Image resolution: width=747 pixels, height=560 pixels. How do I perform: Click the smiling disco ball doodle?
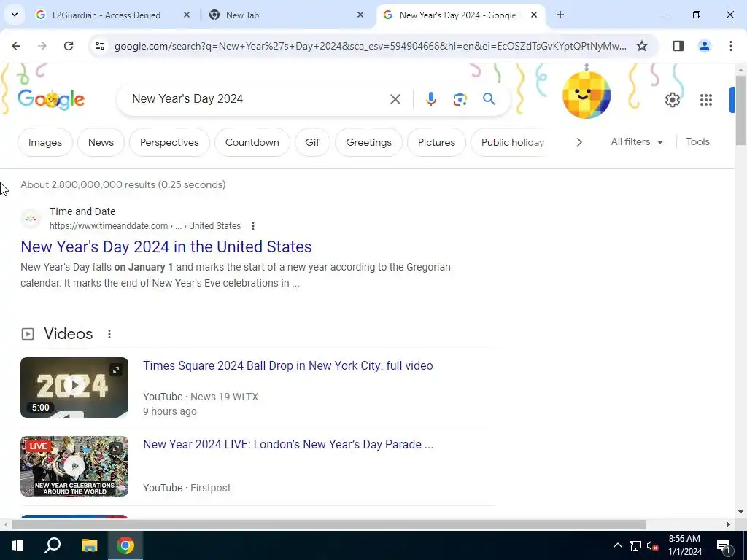(586, 94)
